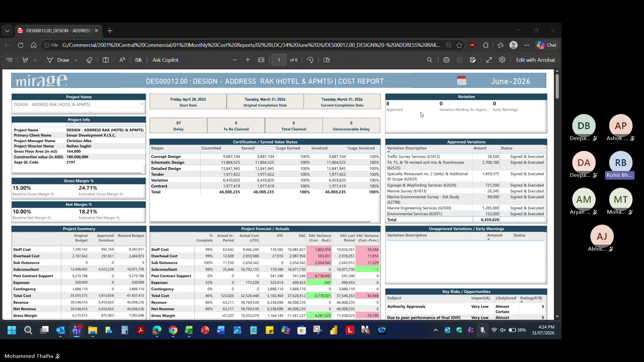644x362 pixels.
Task: Click the '24.71%' estimated gross margin value
Action: pyautogui.click(x=88, y=188)
